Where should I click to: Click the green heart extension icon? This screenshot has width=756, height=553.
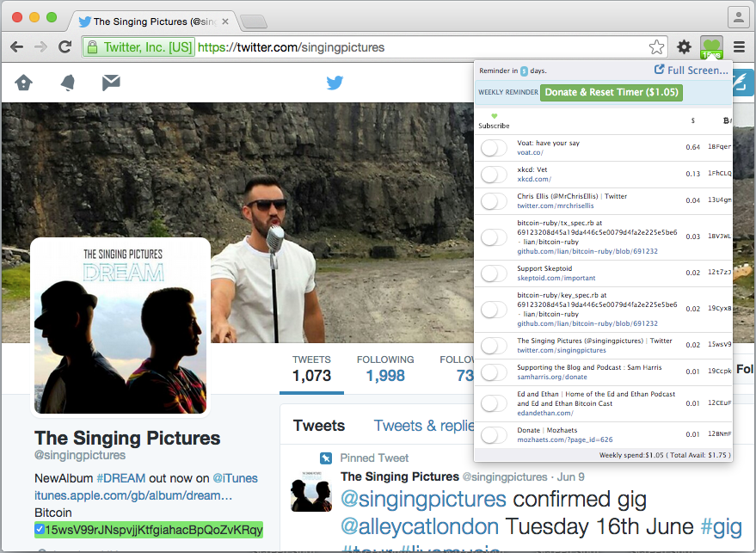pyautogui.click(x=711, y=47)
